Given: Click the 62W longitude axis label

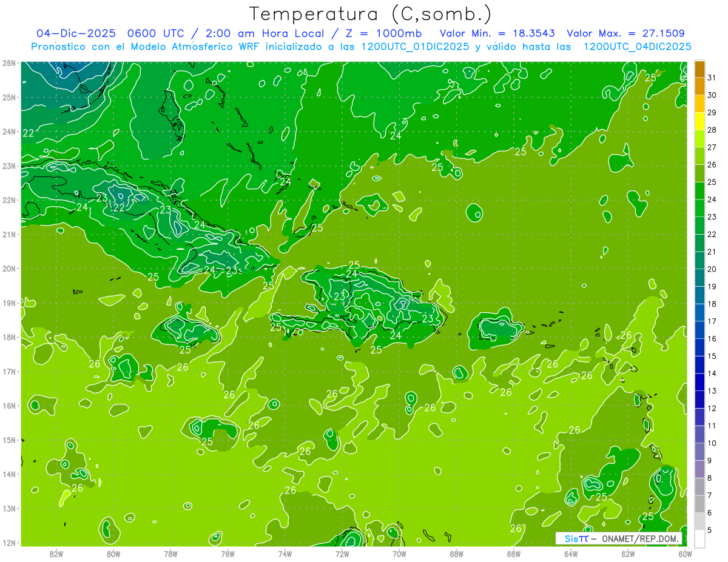Looking at the screenshot, I should [x=628, y=554].
